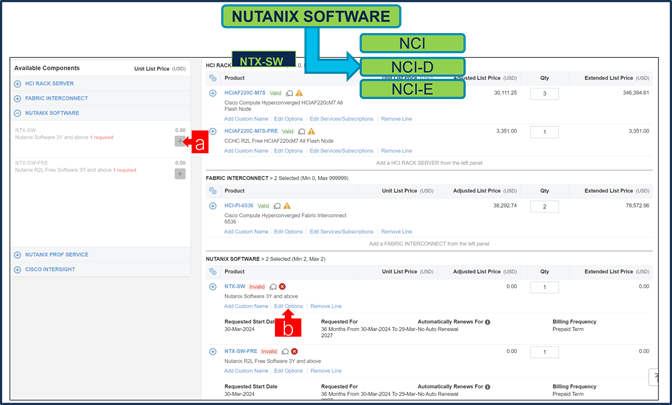Click the Automatically Renews For info icon under NTX-SW
The image size is (672, 405).
pos(488,322)
